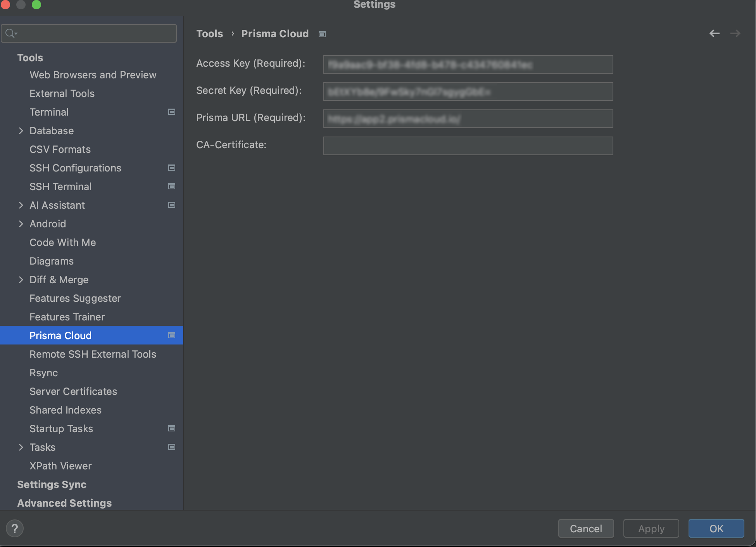The width and height of the screenshot is (756, 547).
Task: Open Code With Me settings
Action: pos(63,242)
